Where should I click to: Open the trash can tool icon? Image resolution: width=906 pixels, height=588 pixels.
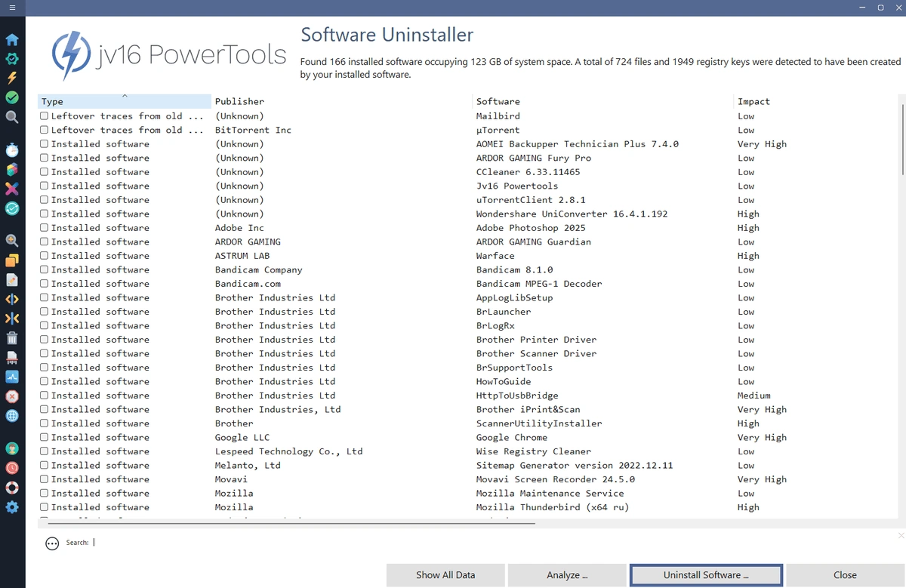coord(12,337)
